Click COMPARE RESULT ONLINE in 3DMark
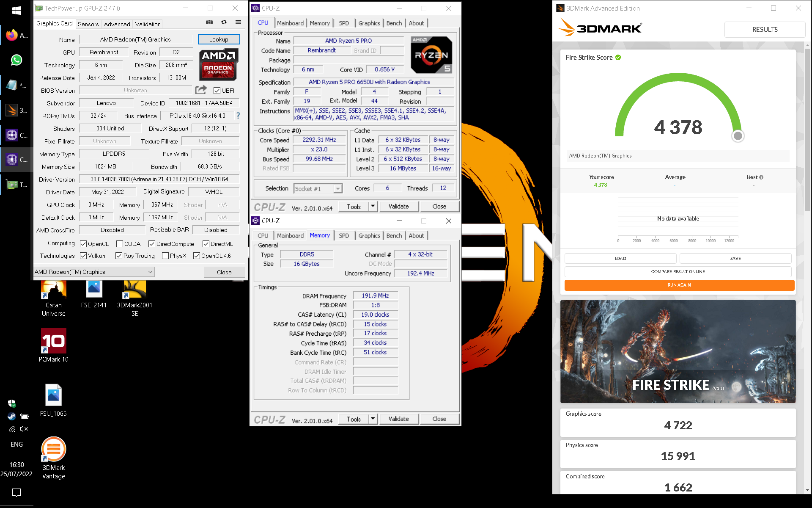The height and width of the screenshot is (508, 812). (678, 271)
